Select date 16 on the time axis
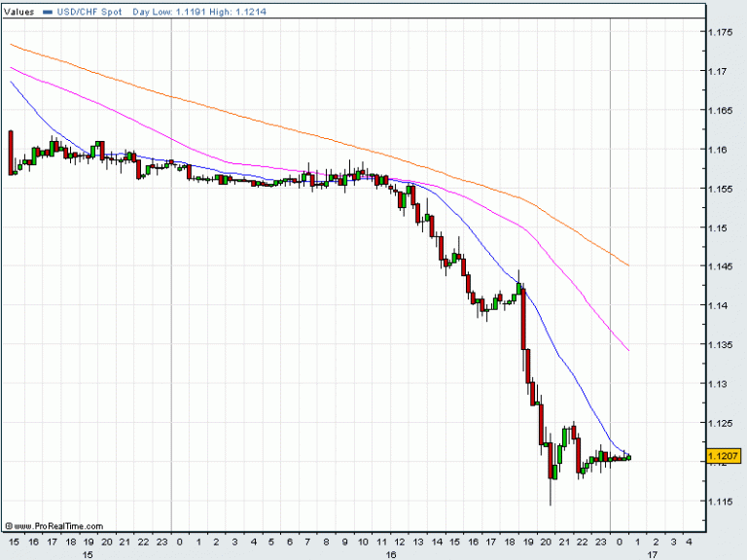The width and height of the screenshot is (747, 560). pos(391,555)
